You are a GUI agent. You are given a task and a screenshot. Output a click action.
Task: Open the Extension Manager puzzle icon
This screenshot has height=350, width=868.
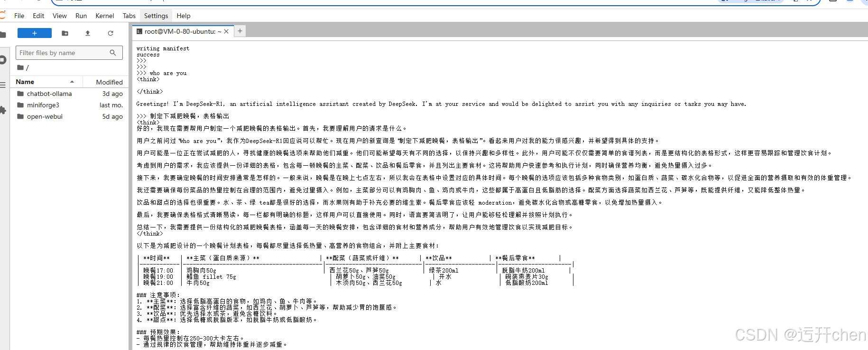tap(2, 110)
